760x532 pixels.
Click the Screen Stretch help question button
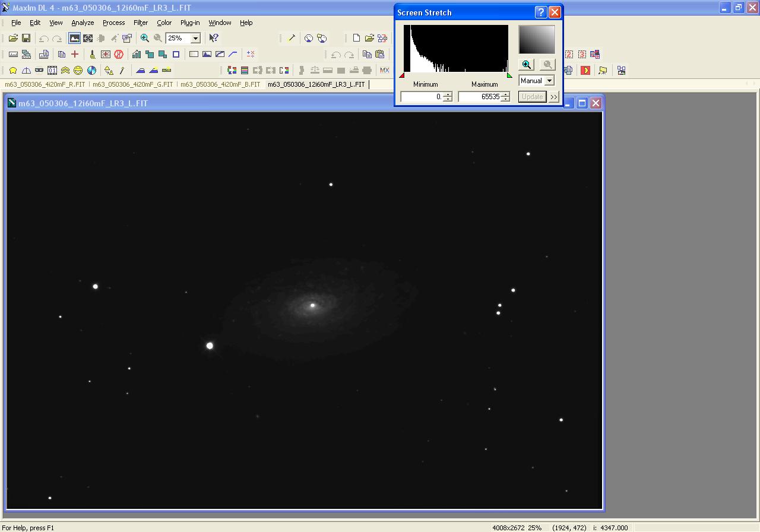(540, 12)
